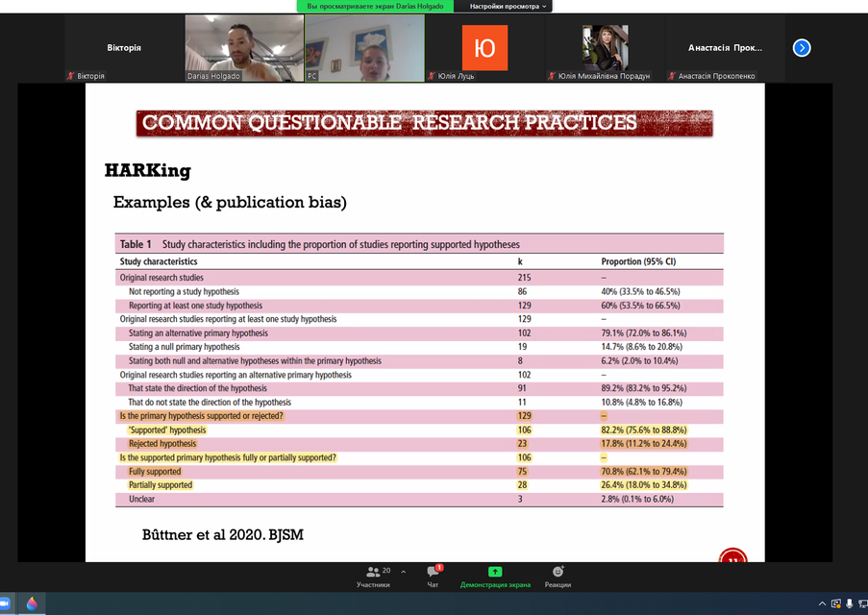Click the colorful droplet app in the taskbar
This screenshot has height=615, width=868.
click(32, 603)
